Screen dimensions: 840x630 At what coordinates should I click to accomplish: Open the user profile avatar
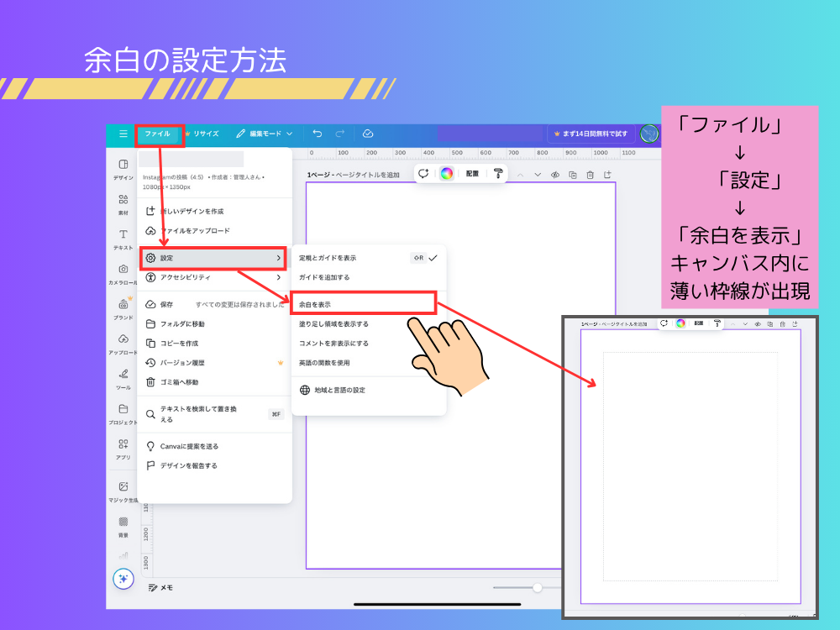point(649,134)
